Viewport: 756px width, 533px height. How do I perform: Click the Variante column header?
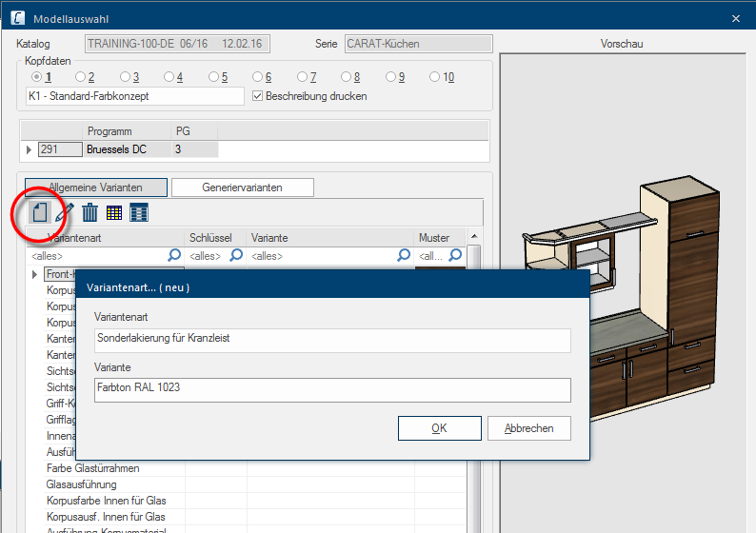point(330,238)
